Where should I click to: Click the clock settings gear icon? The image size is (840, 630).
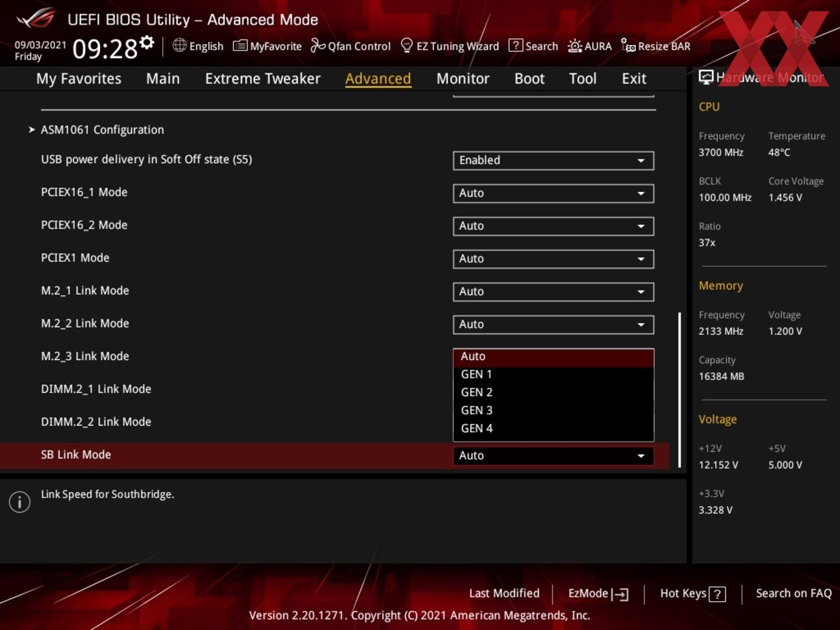[x=147, y=42]
